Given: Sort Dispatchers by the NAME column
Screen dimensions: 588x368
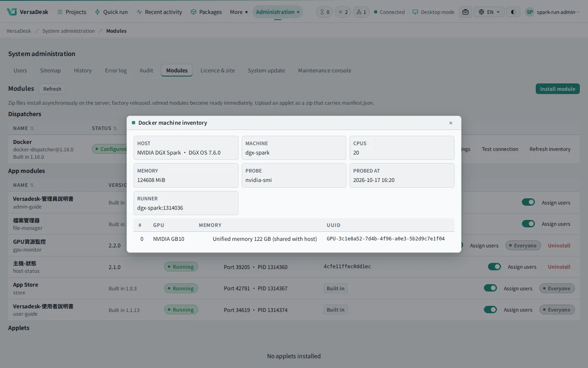Looking at the screenshot, I should [x=23, y=128].
